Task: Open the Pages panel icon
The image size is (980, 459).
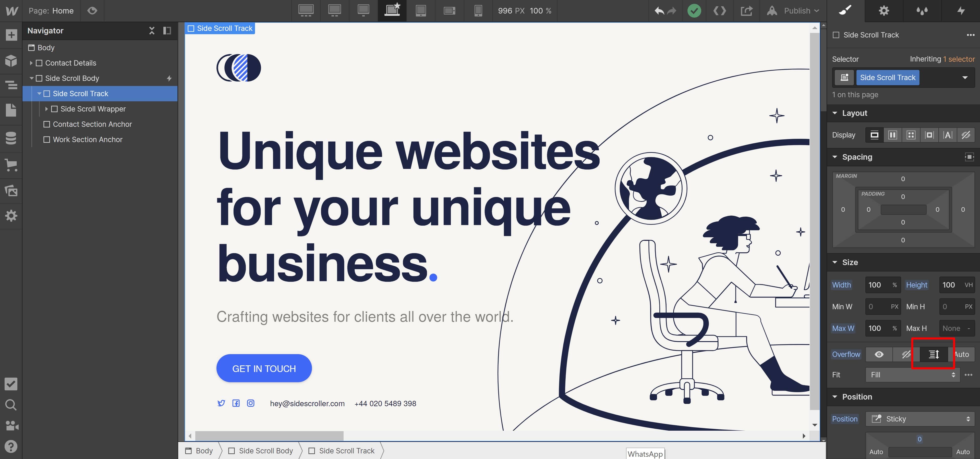Action: point(11,110)
